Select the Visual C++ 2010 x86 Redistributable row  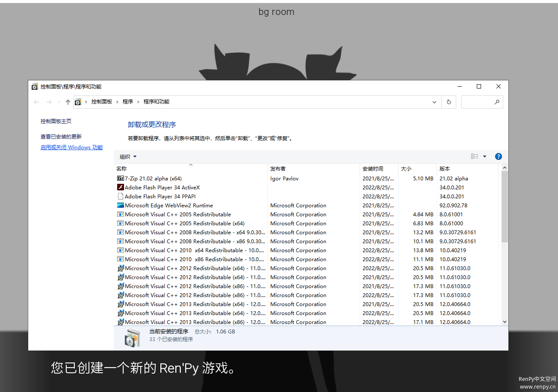[307, 259]
